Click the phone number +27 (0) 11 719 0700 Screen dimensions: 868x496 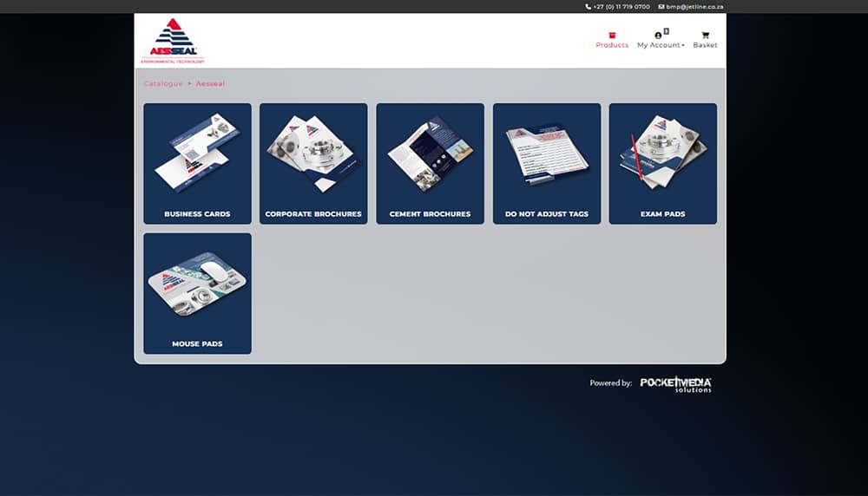[x=621, y=7]
